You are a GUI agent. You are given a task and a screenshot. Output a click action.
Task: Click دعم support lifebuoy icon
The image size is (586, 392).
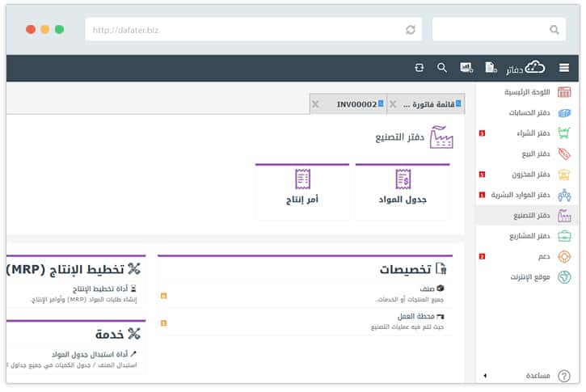pyautogui.click(x=564, y=257)
